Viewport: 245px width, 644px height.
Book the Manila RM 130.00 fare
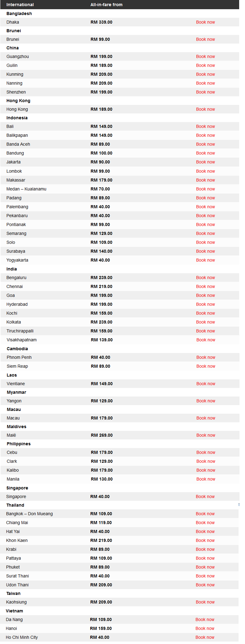tap(206, 479)
